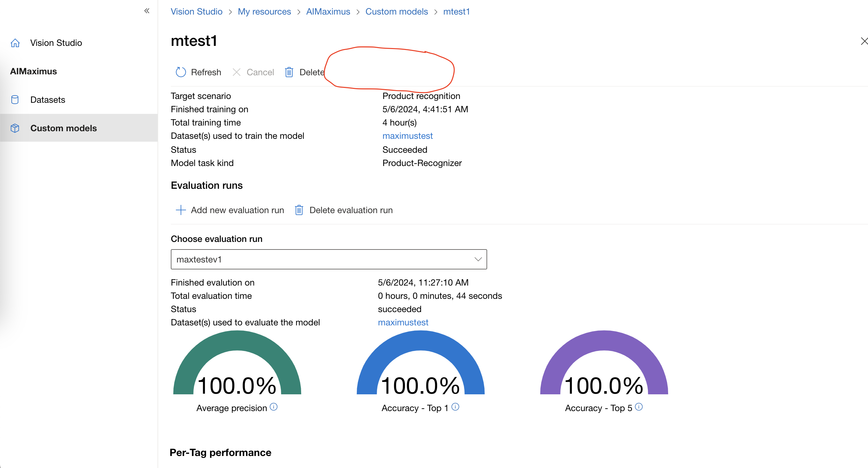
Task: Select Custom models in the sidebar
Action: pos(64,128)
